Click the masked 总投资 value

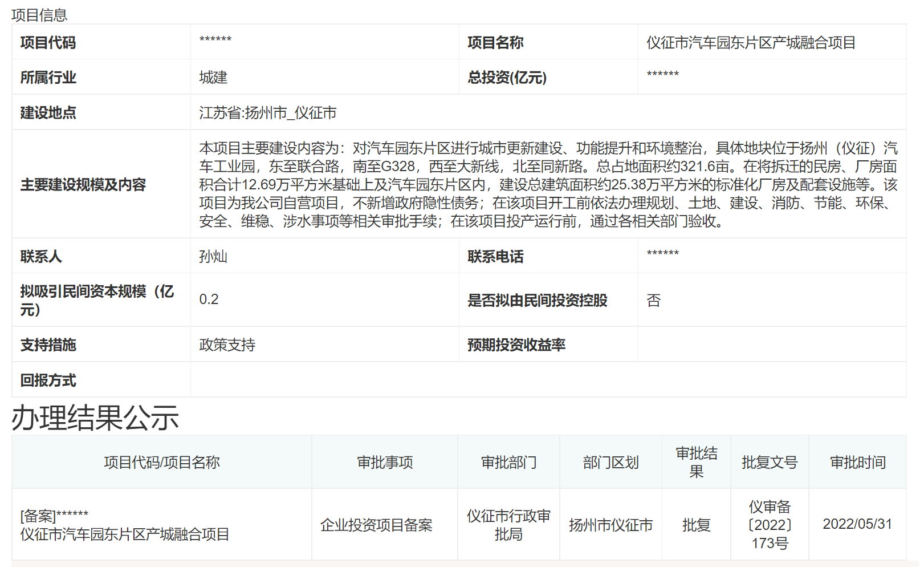point(663,75)
